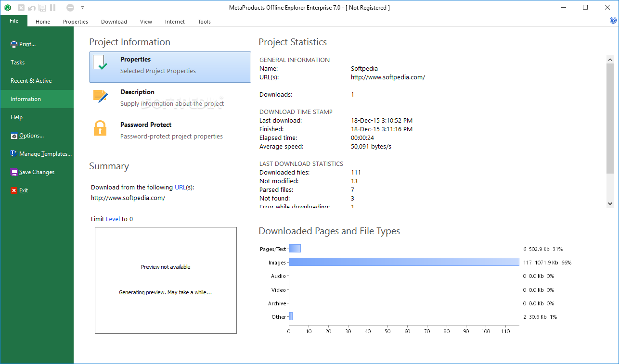This screenshot has height=364, width=619.
Task: Click the pause icon in quick access toolbar
Action: pyautogui.click(x=52, y=8)
